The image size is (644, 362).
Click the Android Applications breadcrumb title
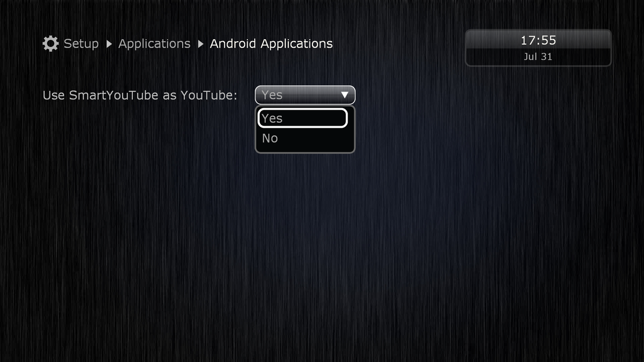271,44
